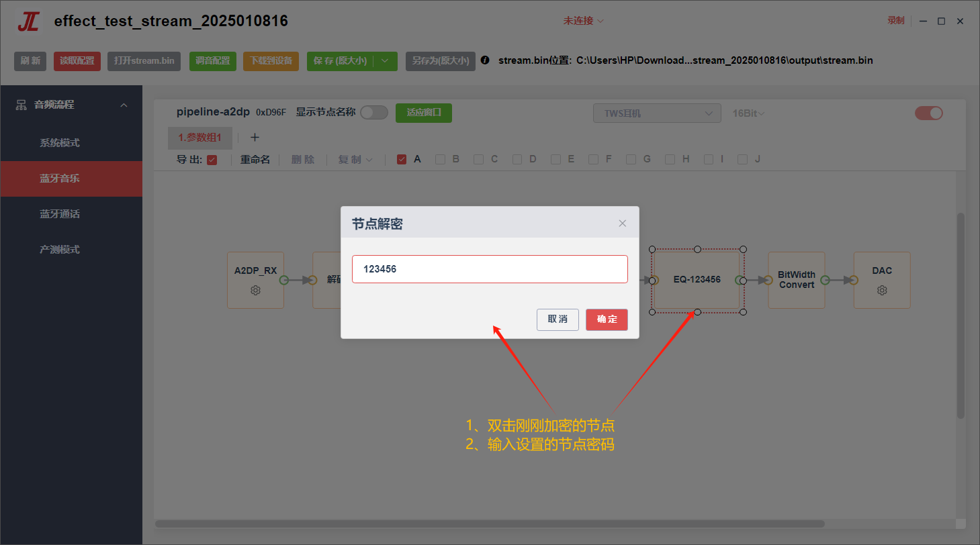Click the info icon beside stream.bin path
This screenshot has height=545, width=980.
[485, 60]
